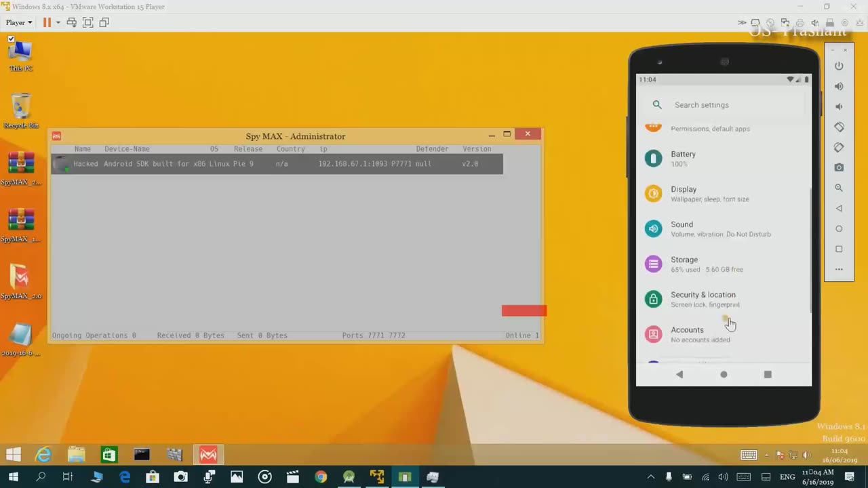The image size is (868, 488).
Task: Open on-screen keyboard from Windows 8 tray
Action: click(x=749, y=455)
